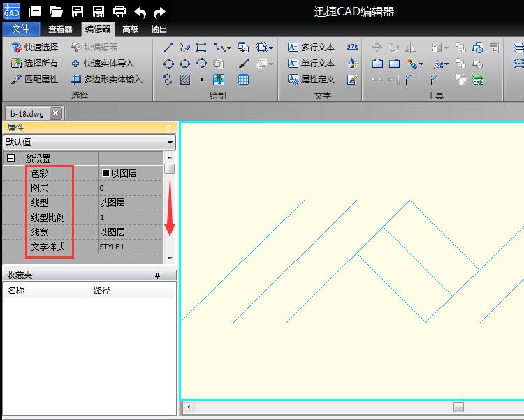This screenshot has width=524, height=420.
Task: Click the Insert Image palm tree icon
Action: [x=219, y=80]
